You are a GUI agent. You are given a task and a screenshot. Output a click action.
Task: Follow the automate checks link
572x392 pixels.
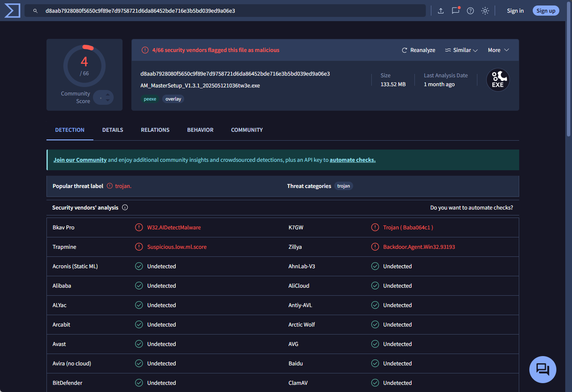click(352, 160)
